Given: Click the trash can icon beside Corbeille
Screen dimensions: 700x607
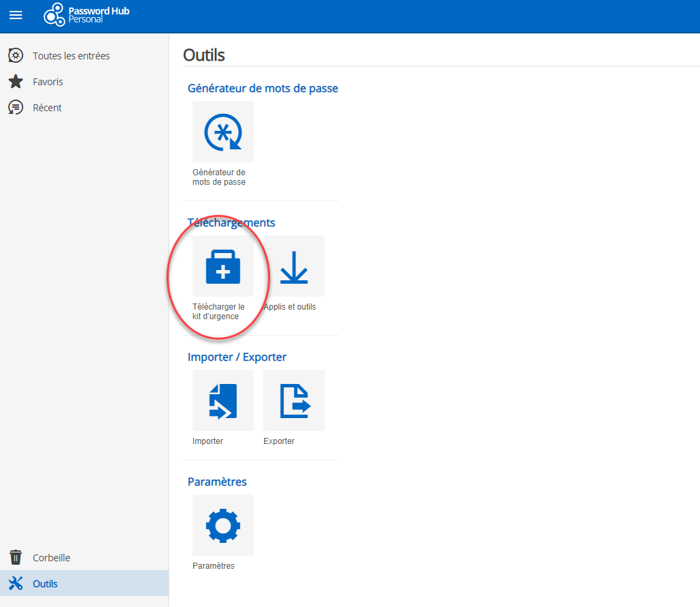Looking at the screenshot, I should click(x=16, y=558).
